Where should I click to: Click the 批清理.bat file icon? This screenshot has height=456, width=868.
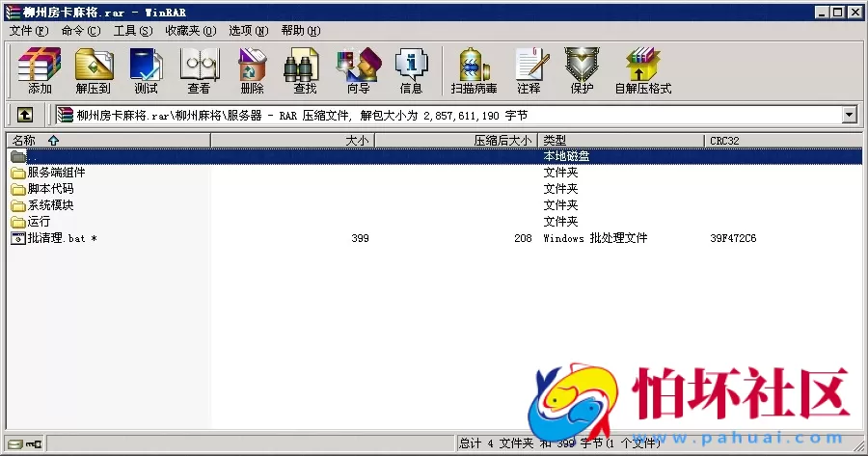pyautogui.click(x=18, y=238)
